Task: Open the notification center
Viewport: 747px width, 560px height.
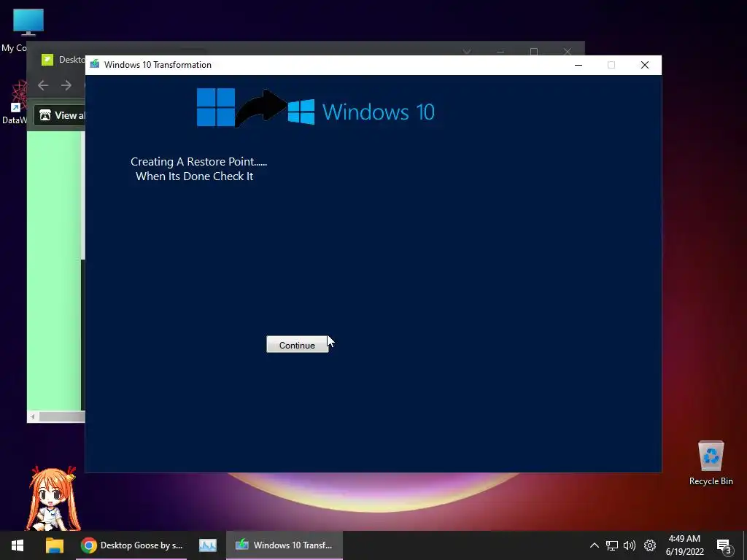Action: click(724, 545)
